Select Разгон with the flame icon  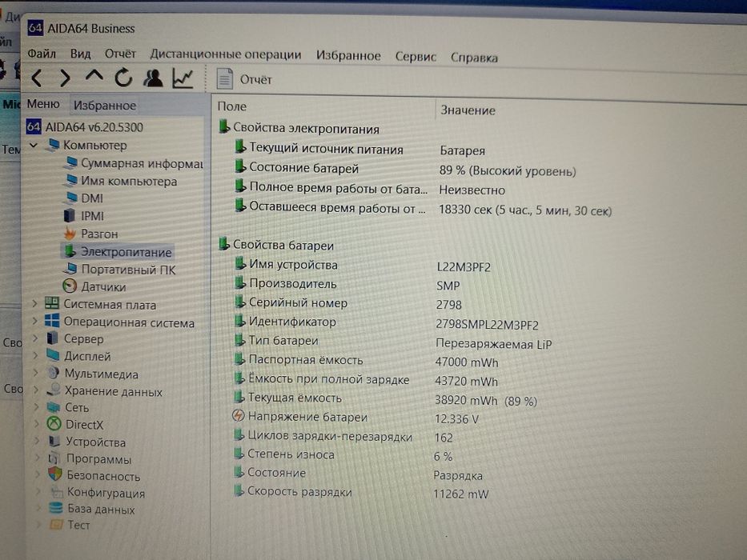click(x=91, y=234)
